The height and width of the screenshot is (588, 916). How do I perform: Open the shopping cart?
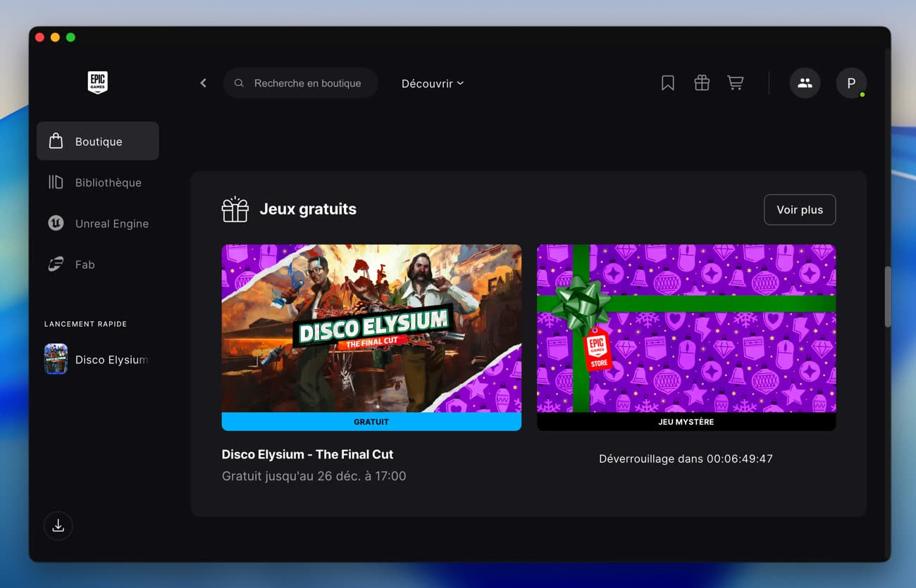pos(735,83)
